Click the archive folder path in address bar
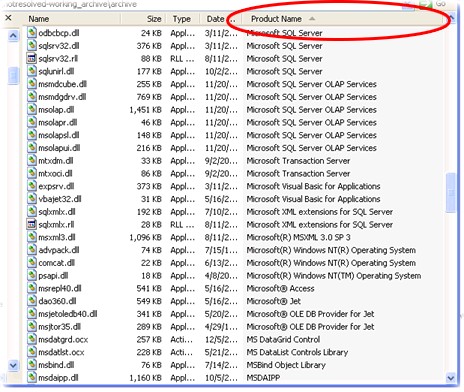 (x=71, y=4)
